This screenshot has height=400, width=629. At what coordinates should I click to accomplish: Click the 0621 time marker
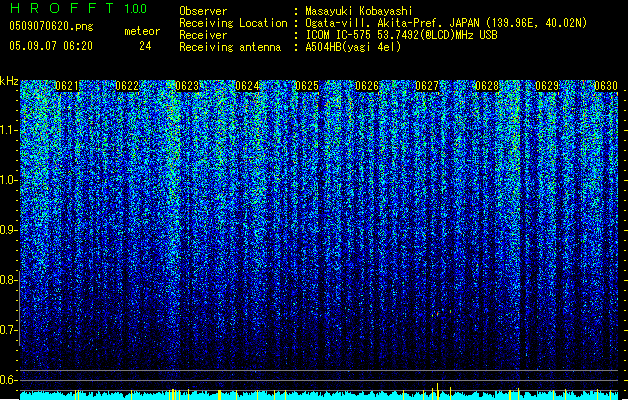tap(67, 86)
